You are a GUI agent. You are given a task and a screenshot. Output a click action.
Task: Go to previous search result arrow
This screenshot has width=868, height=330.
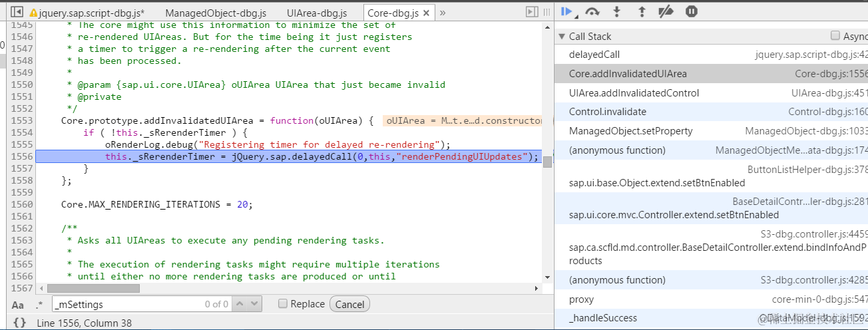(x=240, y=304)
